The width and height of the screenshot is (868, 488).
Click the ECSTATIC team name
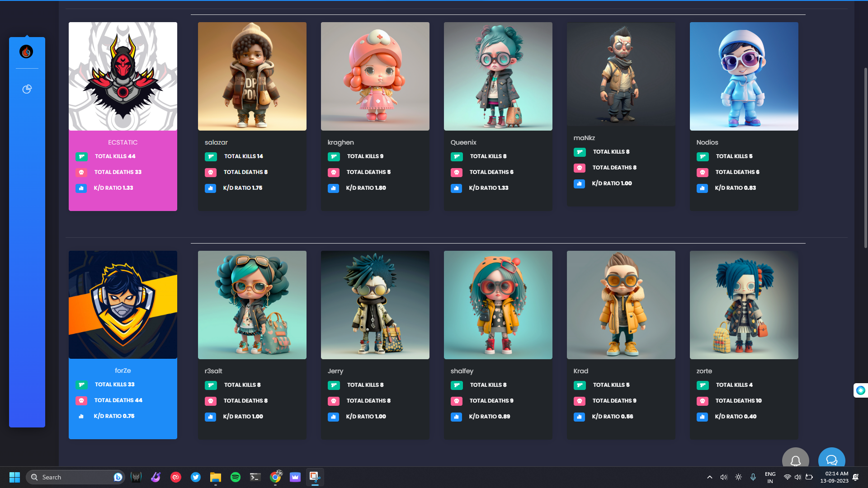click(x=123, y=142)
